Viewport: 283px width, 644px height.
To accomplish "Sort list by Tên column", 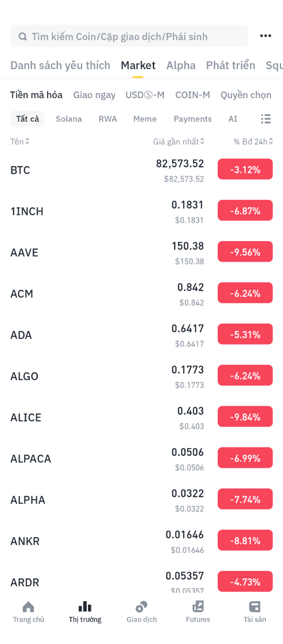I will [20, 141].
